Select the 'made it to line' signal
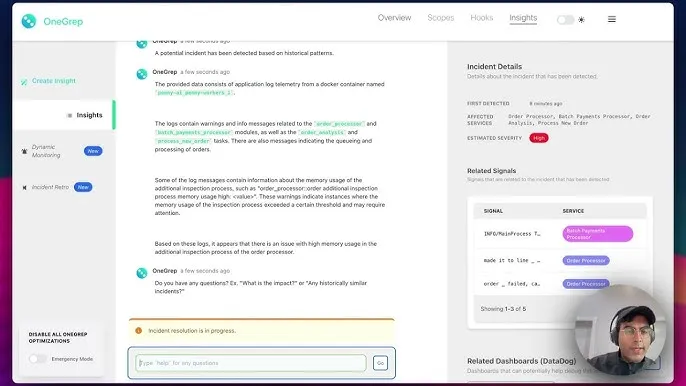 [x=512, y=260]
